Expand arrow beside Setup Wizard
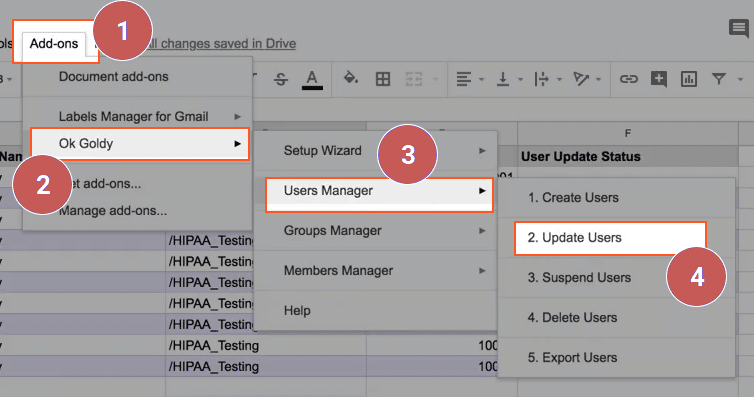Image resolution: width=754 pixels, height=397 pixels. click(x=482, y=151)
